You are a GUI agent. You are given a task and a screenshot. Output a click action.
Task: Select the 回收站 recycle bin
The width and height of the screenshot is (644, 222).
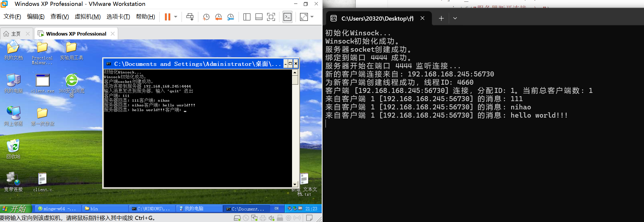[13, 149]
